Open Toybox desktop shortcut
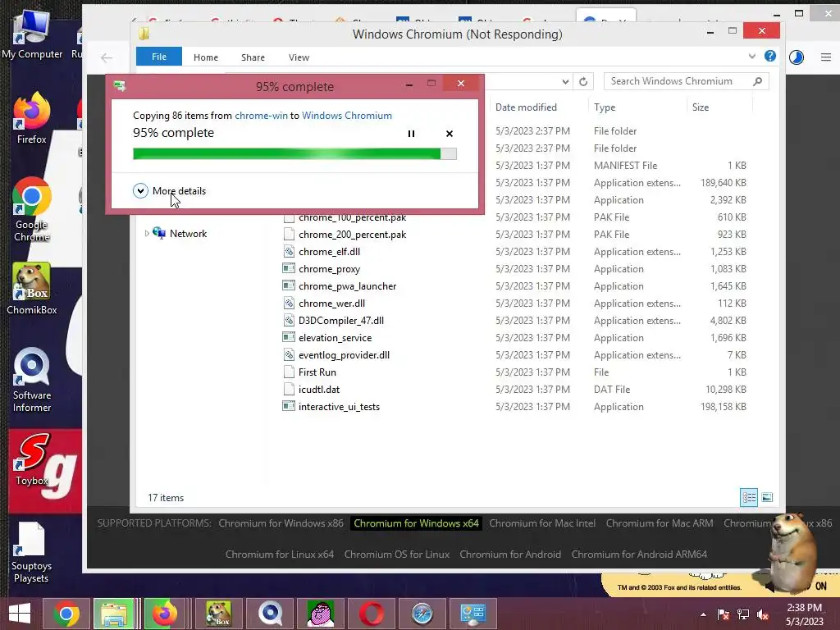 tap(32, 459)
